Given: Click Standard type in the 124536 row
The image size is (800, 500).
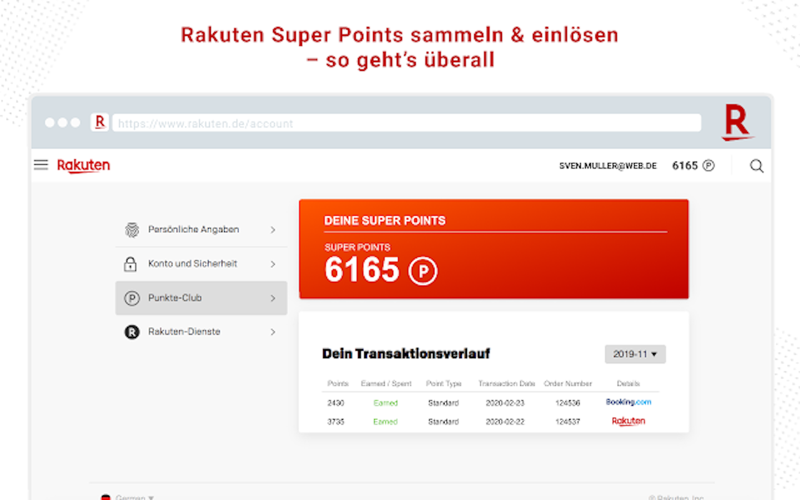Looking at the screenshot, I should (443, 403).
